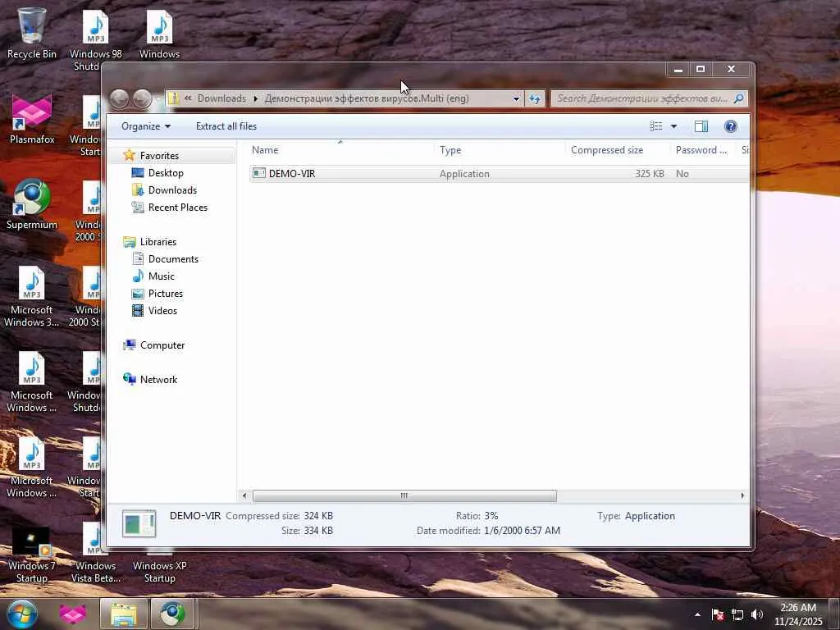Expand the address bar history dropdown

click(515, 98)
